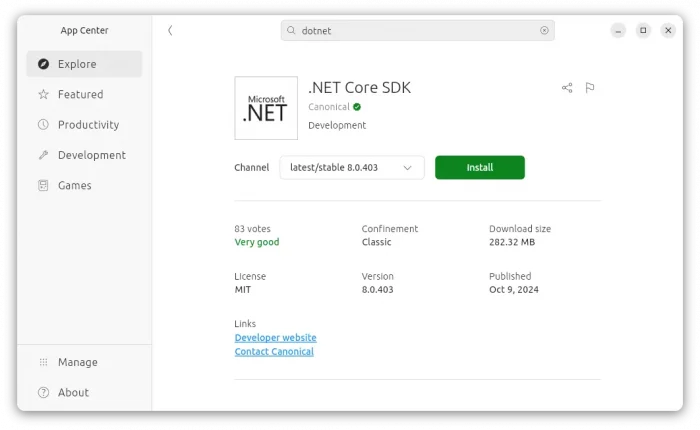Click the Version 8.0.403 value
Viewport: 700px width, 430px height.
(x=377, y=290)
